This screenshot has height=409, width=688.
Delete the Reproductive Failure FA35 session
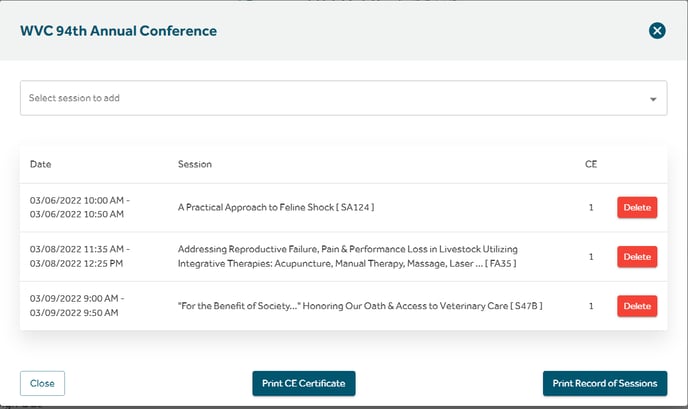tap(637, 257)
